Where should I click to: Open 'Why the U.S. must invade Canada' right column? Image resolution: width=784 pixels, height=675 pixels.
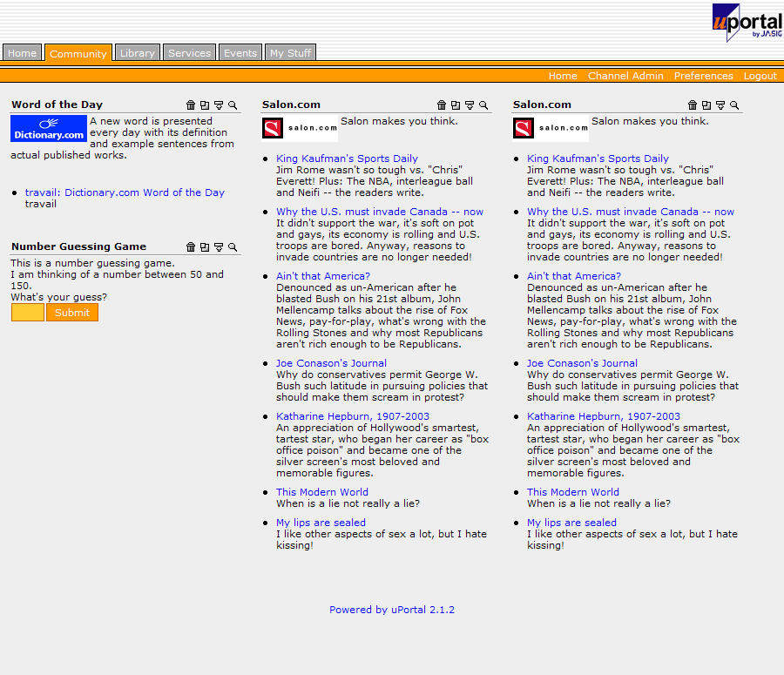click(631, 212)
